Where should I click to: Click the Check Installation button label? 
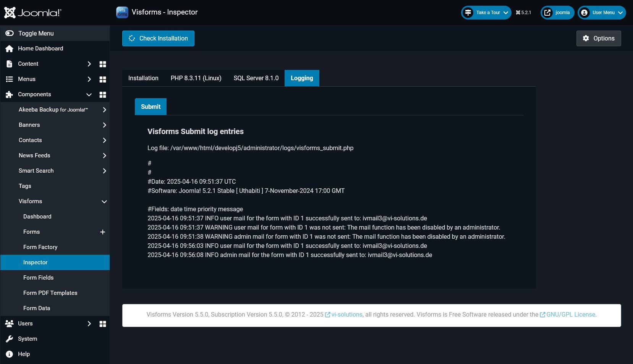pos(164,38)
